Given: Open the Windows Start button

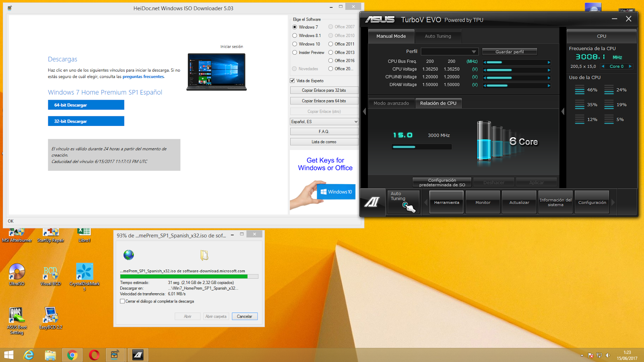Looking at the screenshot, I should pyautogui.click(x=9, y=355).
